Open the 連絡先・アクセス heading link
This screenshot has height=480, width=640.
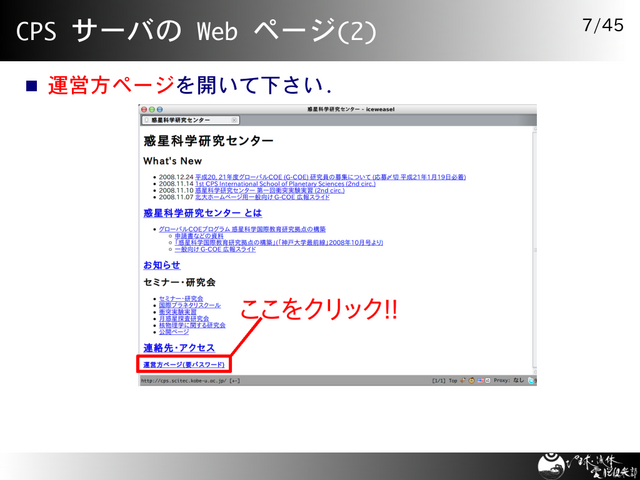pyautogui.click(x=179, y=347)
